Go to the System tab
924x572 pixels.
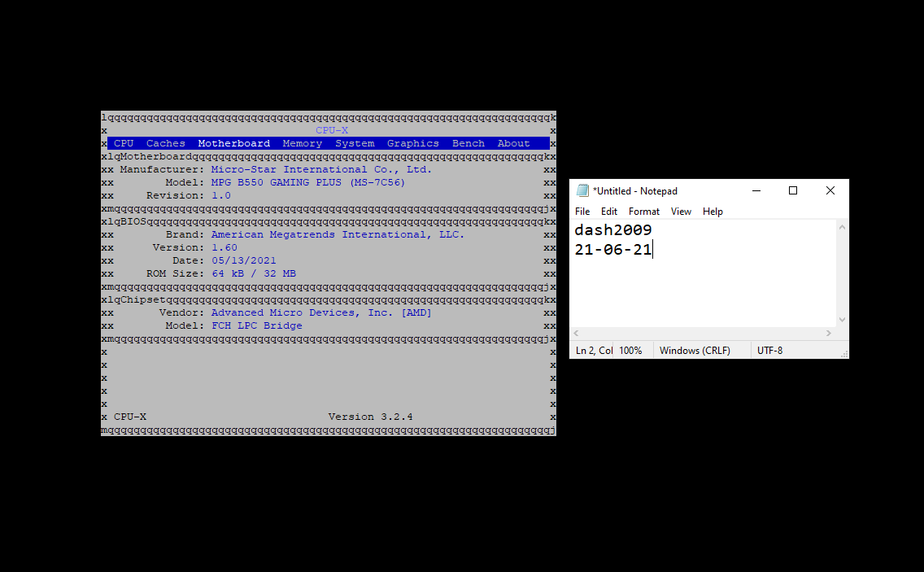point(355,143)
